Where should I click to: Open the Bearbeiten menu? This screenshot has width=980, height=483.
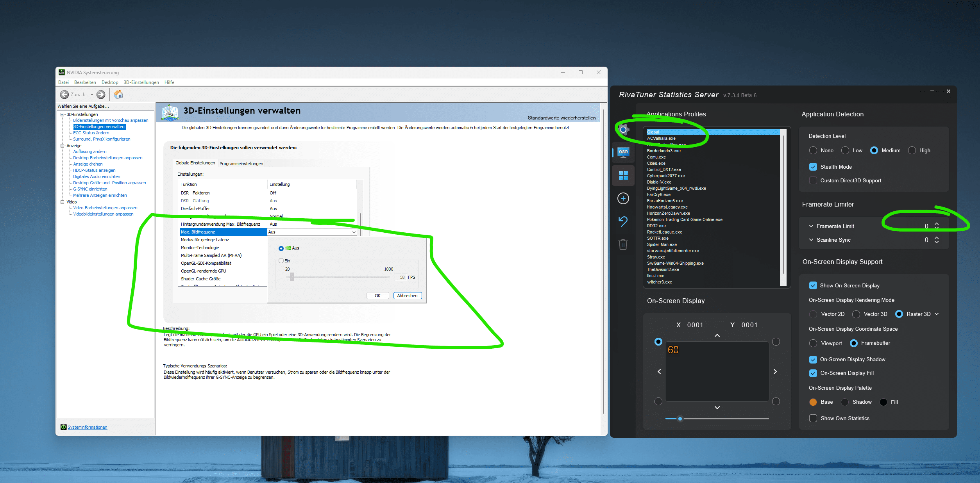(x=85, y=82)
